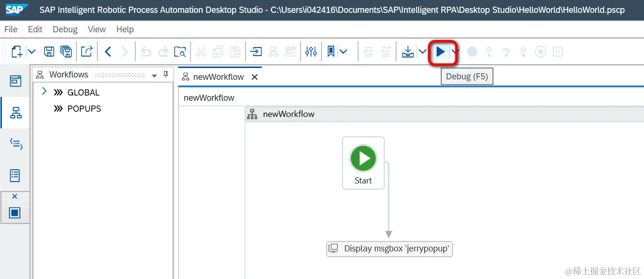644x279 pixels.
Task: Open the Edit menu
Action: click(x=35, y=29)
